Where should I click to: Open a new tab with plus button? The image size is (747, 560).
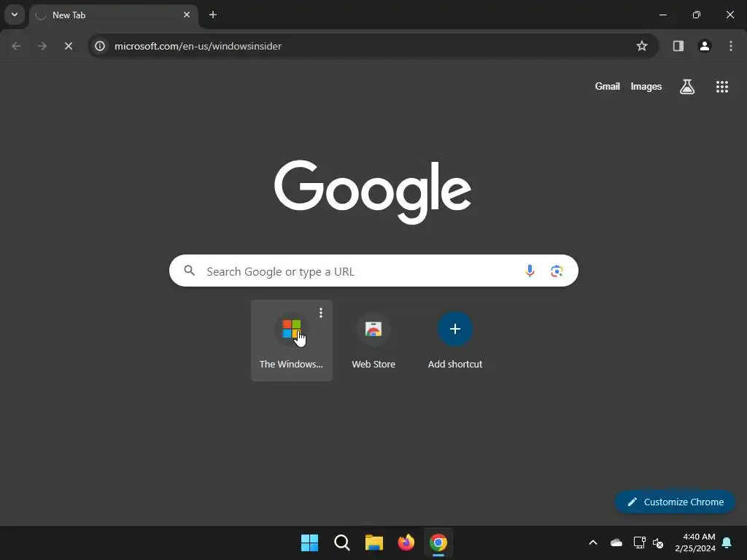tap(213, 15)
